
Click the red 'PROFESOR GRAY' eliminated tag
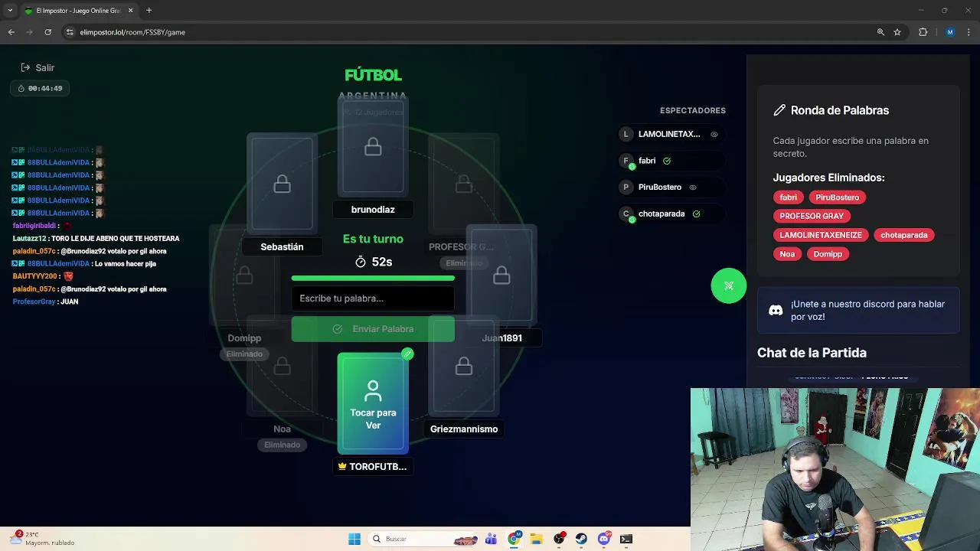pos(812,216)
